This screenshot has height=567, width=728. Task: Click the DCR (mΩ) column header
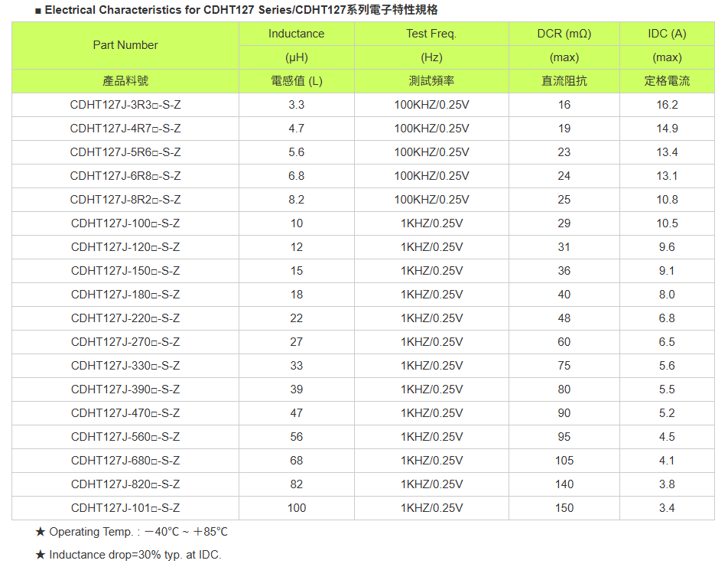[564, 34]
